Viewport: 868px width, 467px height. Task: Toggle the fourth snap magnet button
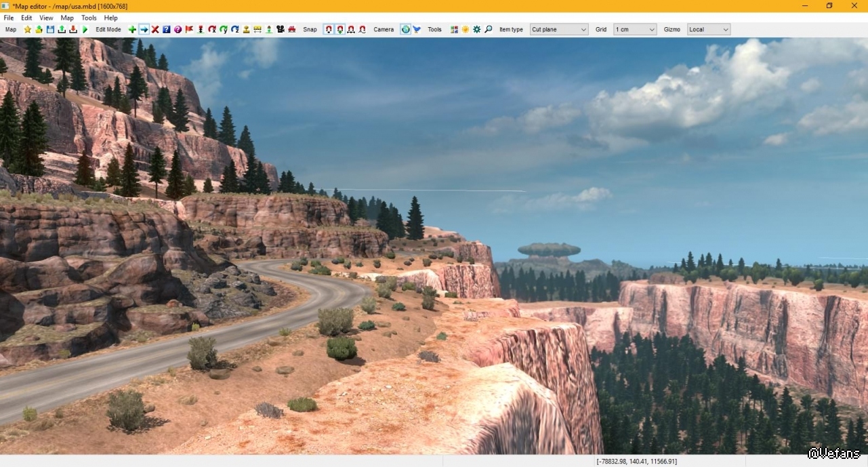(363, 30)
